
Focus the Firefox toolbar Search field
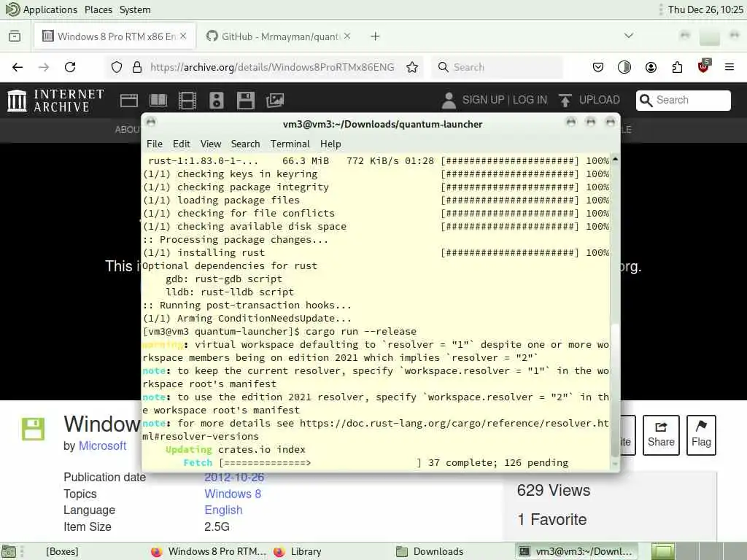(498, 67)
